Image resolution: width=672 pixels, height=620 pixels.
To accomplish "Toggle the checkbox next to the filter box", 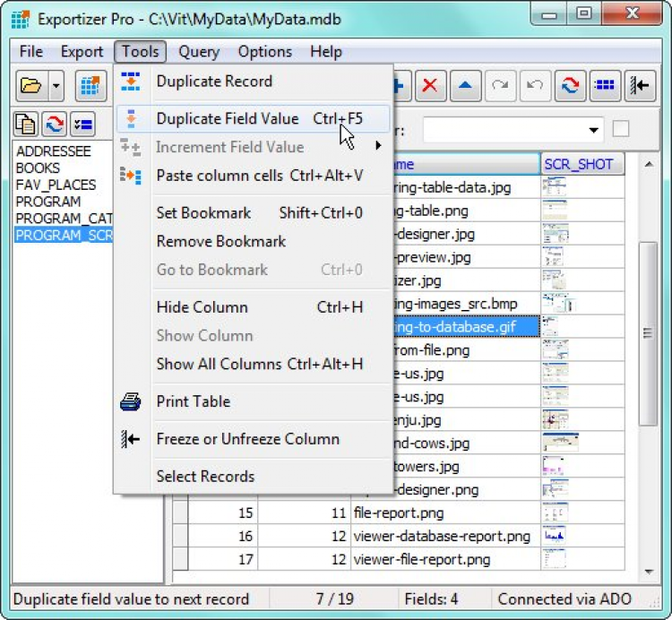I will point(621,128).
